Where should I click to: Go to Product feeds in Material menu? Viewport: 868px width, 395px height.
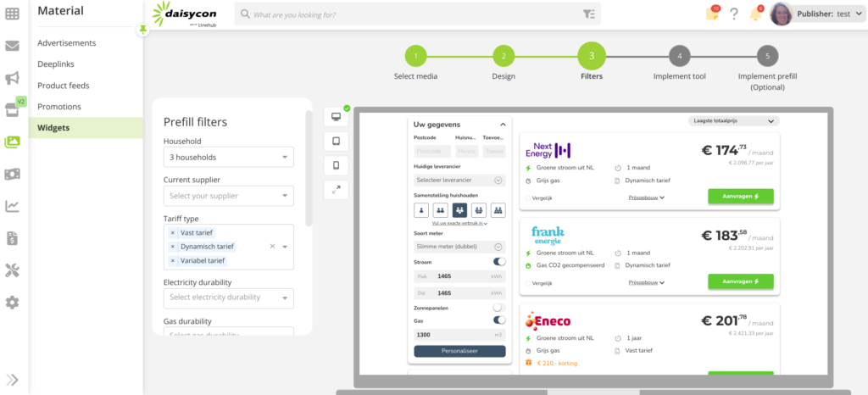click(64, 86)
